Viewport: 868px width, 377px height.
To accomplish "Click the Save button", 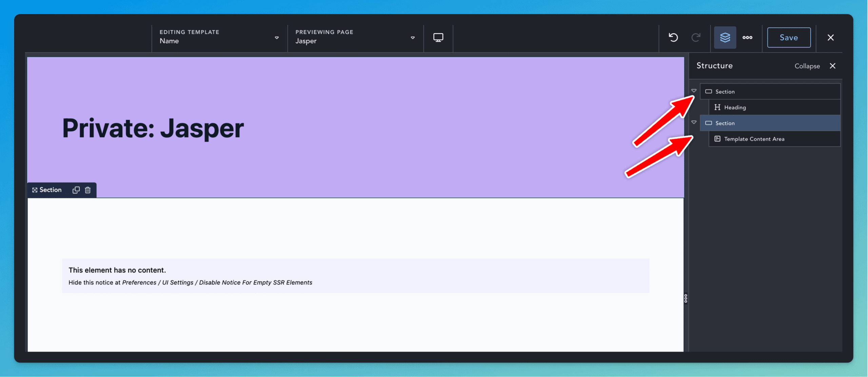I will (x=789, y=37).
